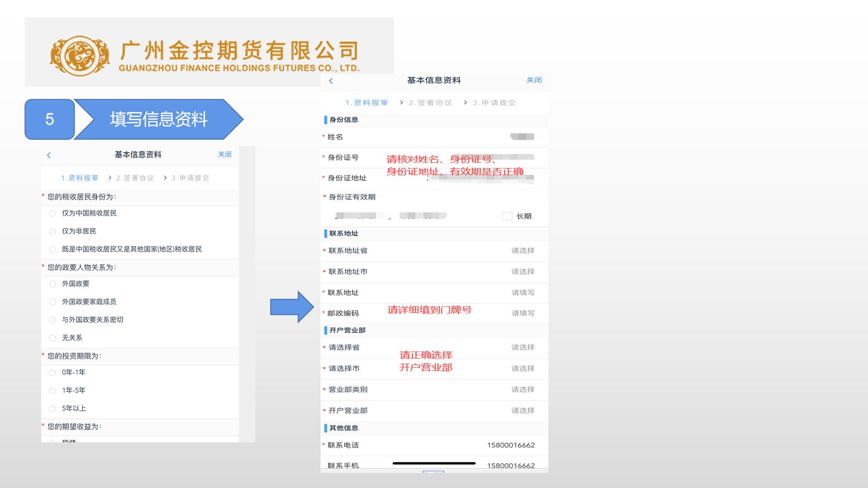Go to 2.签署协议 step in left screen
Screen dimensions: 868x488
135,178
